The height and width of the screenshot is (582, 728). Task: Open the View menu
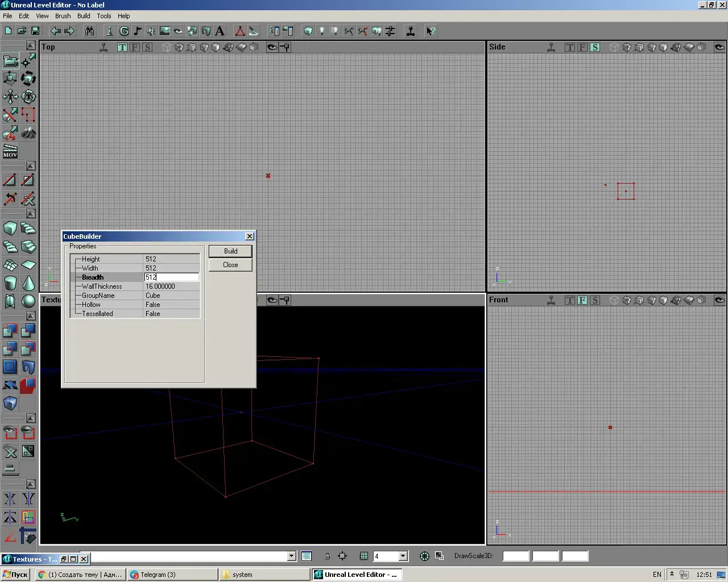click(x=42, y=16)
